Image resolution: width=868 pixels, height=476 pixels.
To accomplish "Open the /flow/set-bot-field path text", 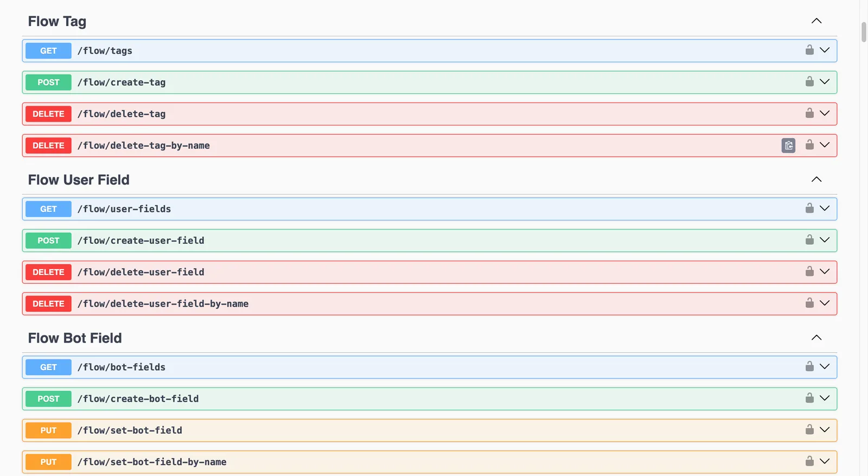I will (x=130, y=430).
